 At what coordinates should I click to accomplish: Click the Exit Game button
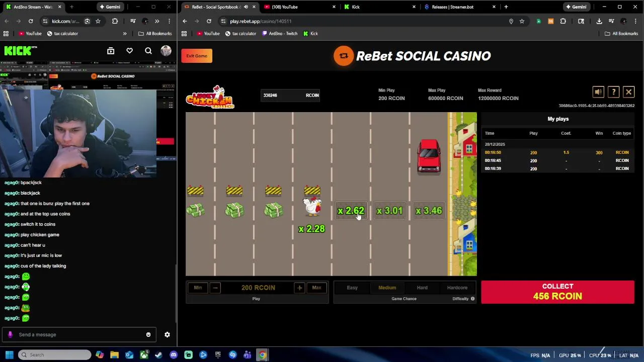click(197, 56)
